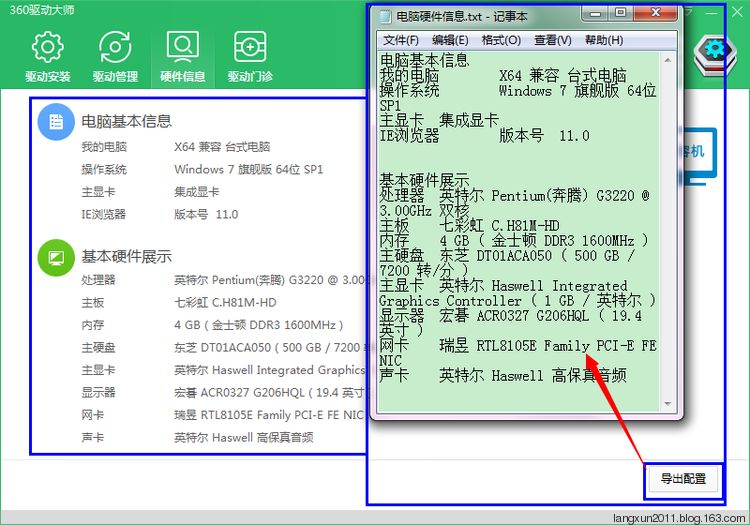
Task: Click Notepad scrollbar up arrow
Action: click(x=667, y=61)
